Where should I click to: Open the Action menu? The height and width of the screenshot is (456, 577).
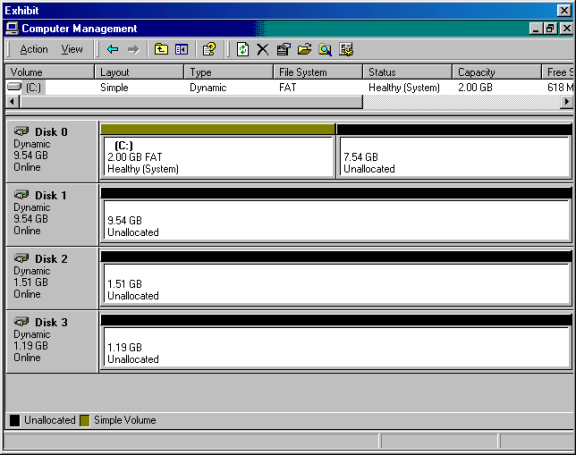pyautogui.click(x=34, y=49)
